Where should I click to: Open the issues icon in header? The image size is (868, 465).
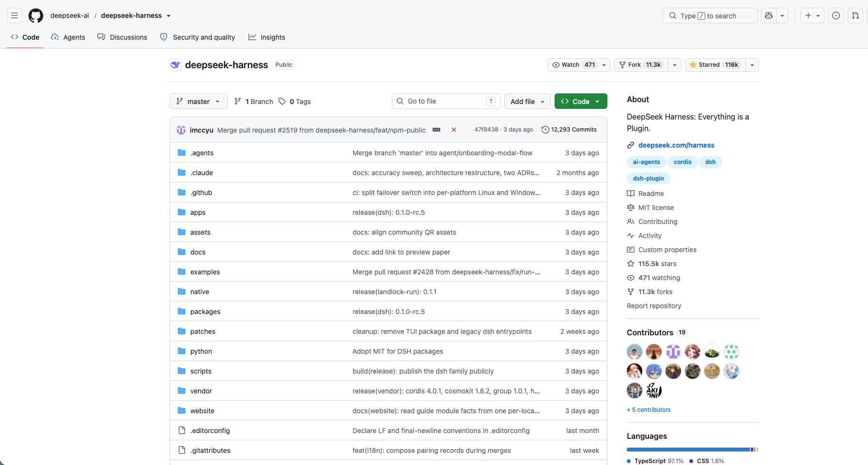(836, 15)
